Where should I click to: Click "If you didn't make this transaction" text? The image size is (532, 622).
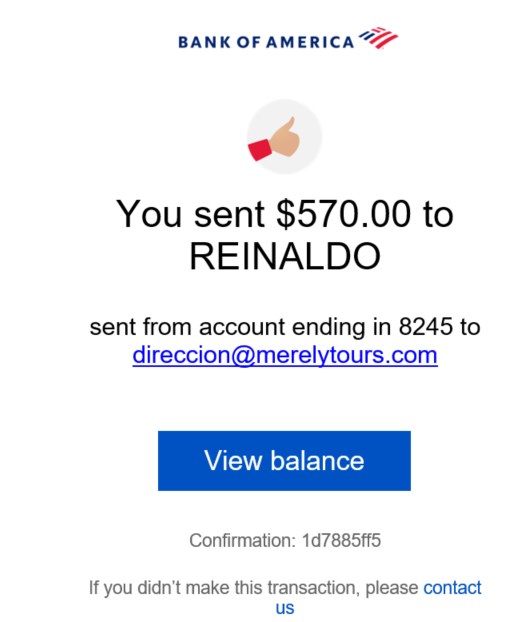click(224, 588)
